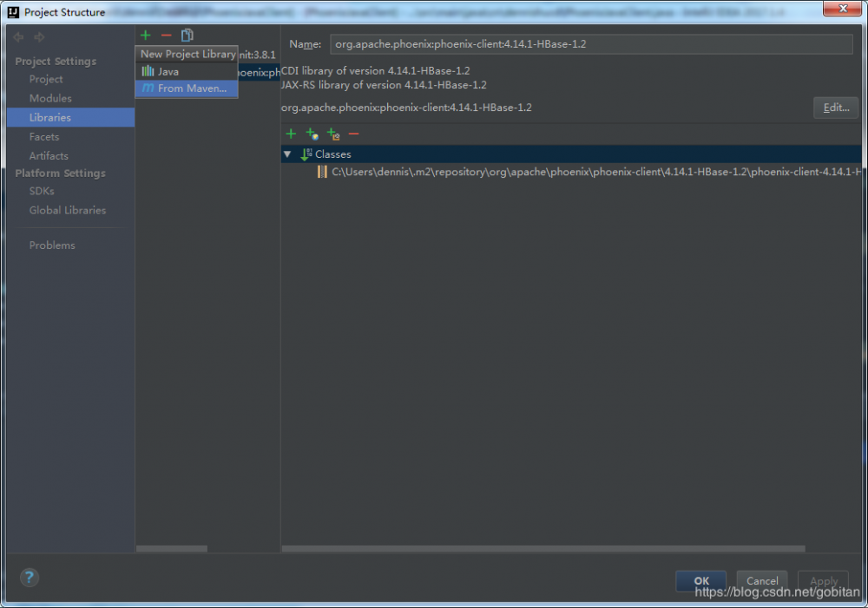This screenshot has height=608, width=868.
Task: Click the remove root minus icon
Action: (354, 134)
